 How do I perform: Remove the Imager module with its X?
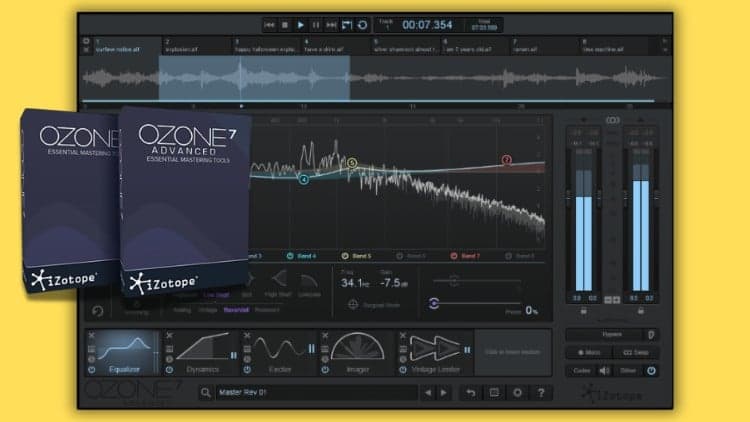click(325, 335)
